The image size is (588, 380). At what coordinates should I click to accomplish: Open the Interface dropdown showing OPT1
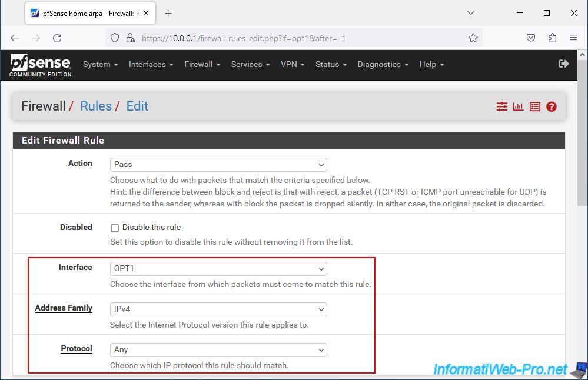coord(218,269)
